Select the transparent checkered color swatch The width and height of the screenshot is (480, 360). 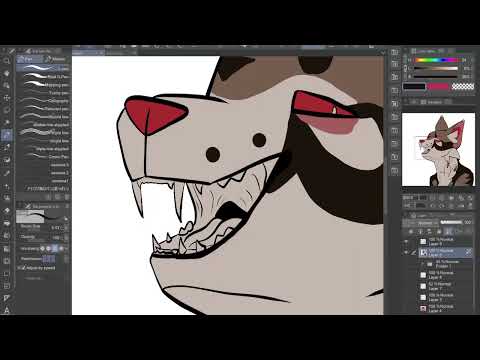point(463,87)
